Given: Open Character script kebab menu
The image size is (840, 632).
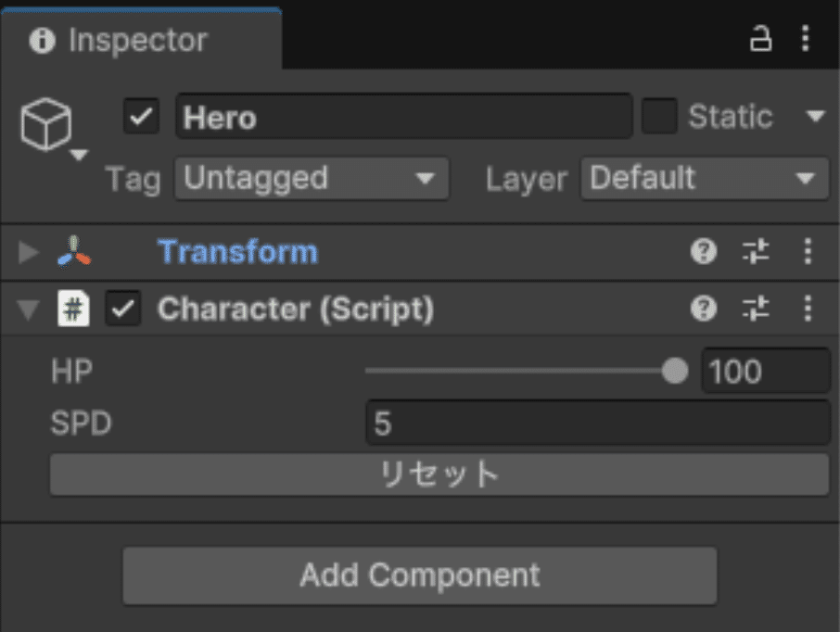Looking at the screenshot, I should (807, 310).
